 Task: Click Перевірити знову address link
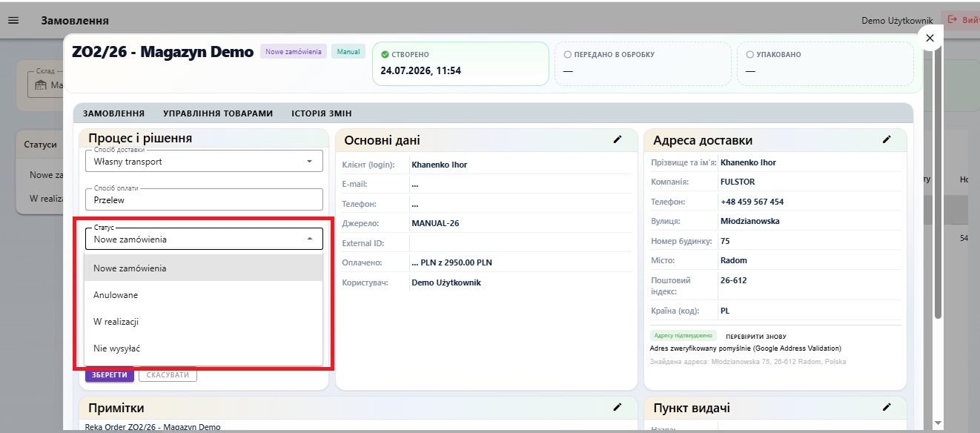755,337
